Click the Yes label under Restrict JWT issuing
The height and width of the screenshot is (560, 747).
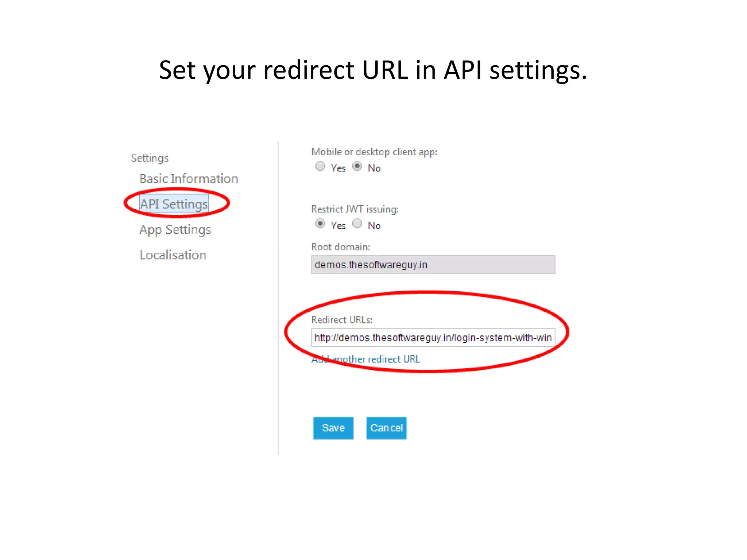338,226
